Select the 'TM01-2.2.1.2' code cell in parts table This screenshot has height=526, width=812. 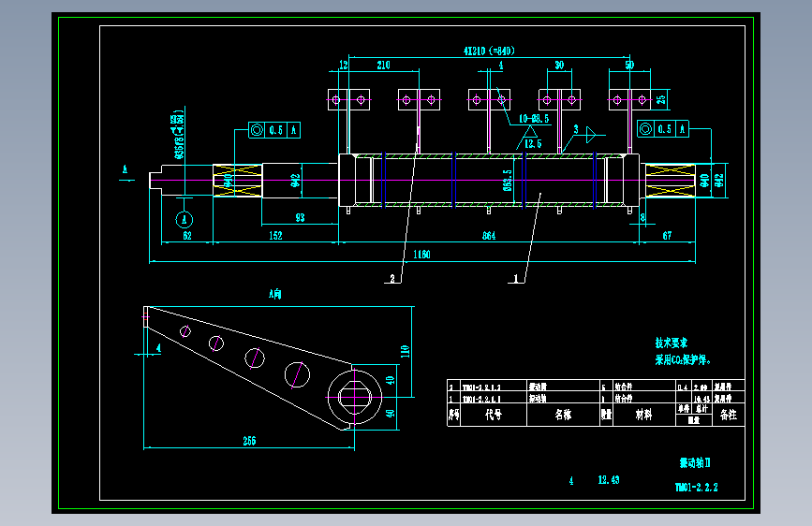pyautogui.click(x=481, y=387)
